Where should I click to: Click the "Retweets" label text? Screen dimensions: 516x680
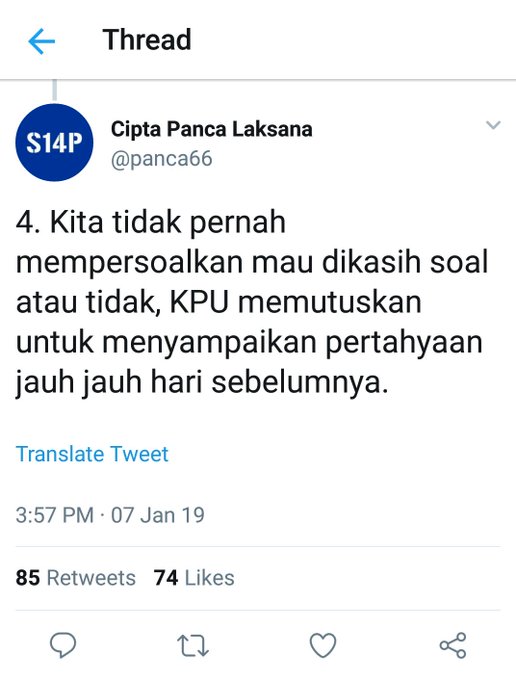tap(91, 578)
